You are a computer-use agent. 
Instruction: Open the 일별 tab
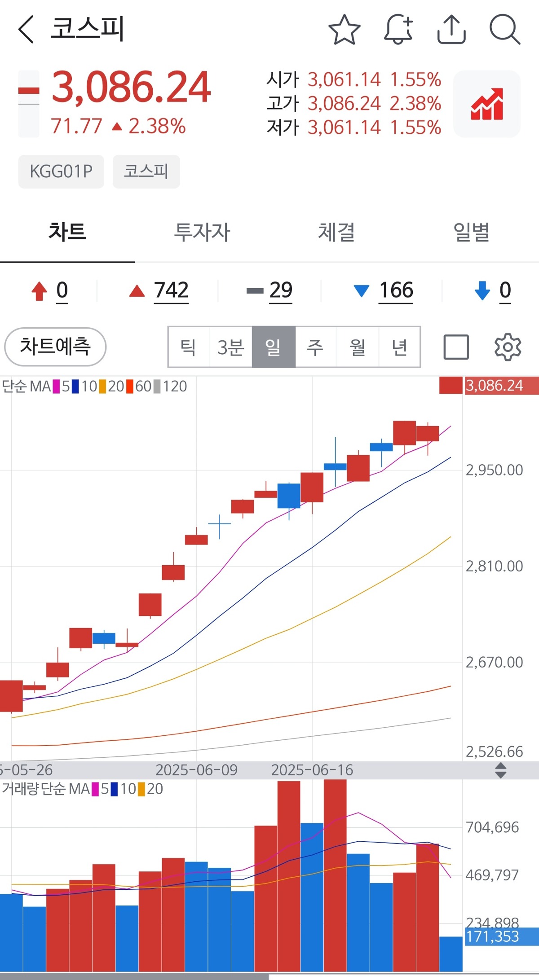click(x=471, y=233)
